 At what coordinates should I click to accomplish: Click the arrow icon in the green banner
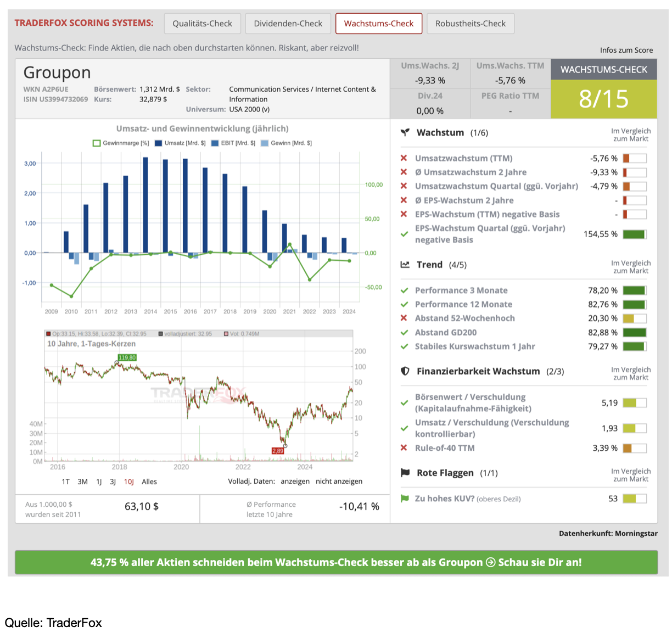click(490, 562)
